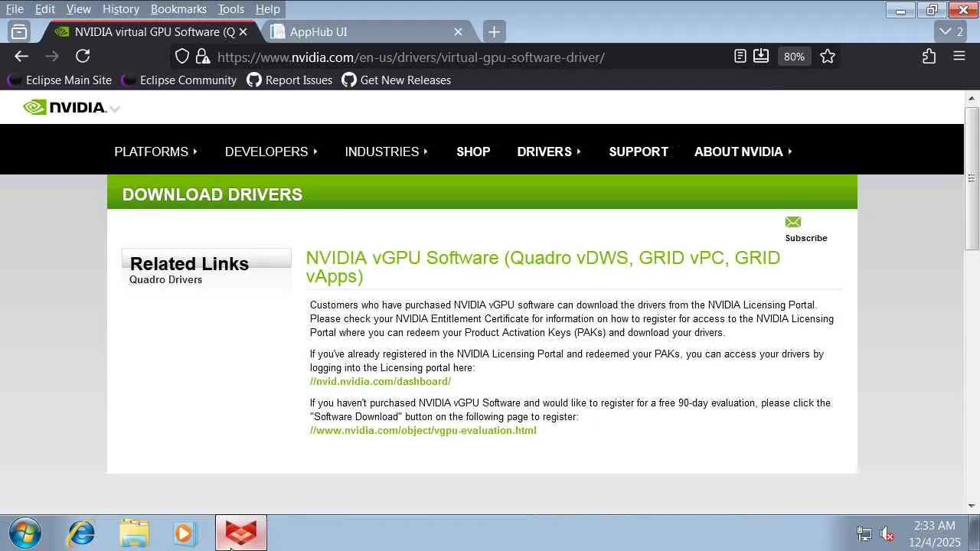Expand the ABOUT NVIDIA navigation menu

pos(743,152)
